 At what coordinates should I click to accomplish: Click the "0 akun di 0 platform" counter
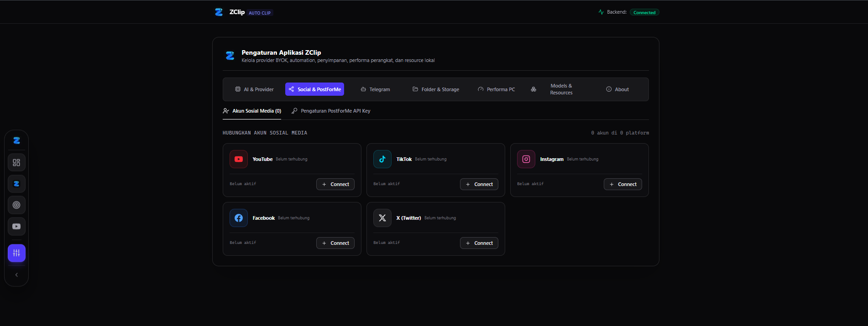620,133
